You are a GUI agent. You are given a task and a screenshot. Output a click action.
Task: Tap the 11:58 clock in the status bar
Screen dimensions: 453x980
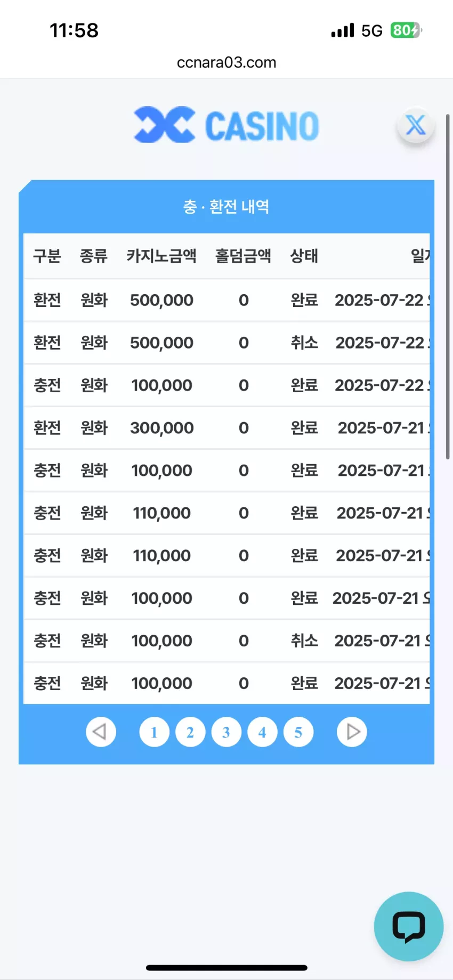(x=74, y=30)
